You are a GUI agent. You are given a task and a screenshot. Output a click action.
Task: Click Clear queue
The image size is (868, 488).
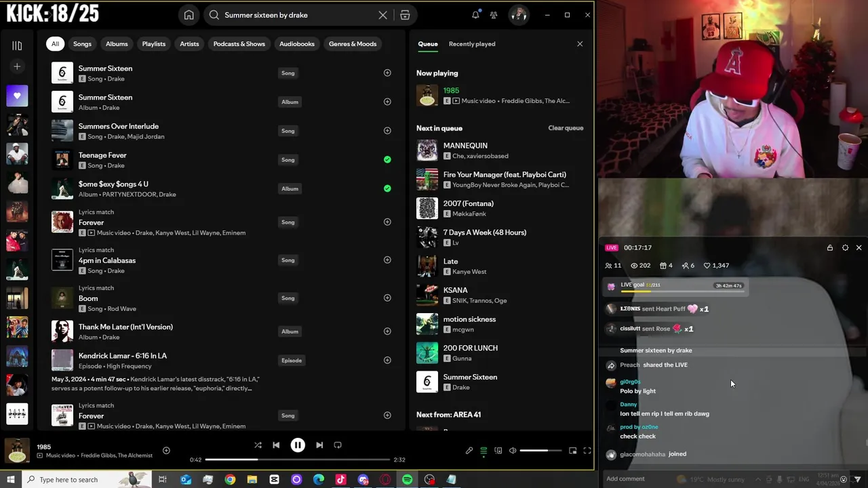click(x=566, y=128)
